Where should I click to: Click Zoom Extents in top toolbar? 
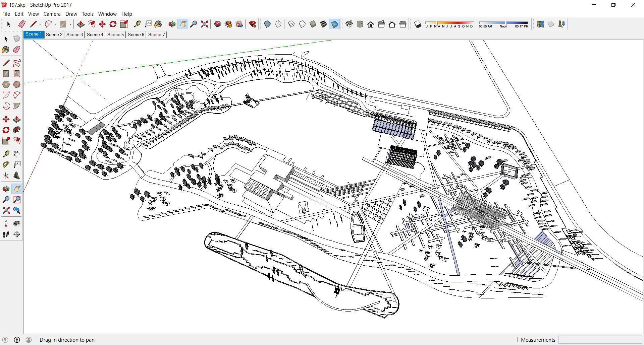[x=204, y=24]
